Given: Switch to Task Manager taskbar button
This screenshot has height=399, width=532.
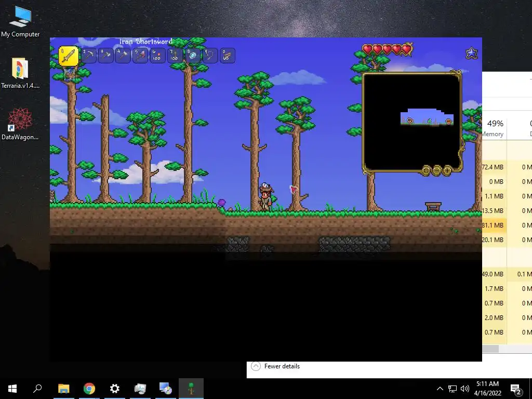Looking at the screenshot, I should pyautogui.click(x=140, y=389).
